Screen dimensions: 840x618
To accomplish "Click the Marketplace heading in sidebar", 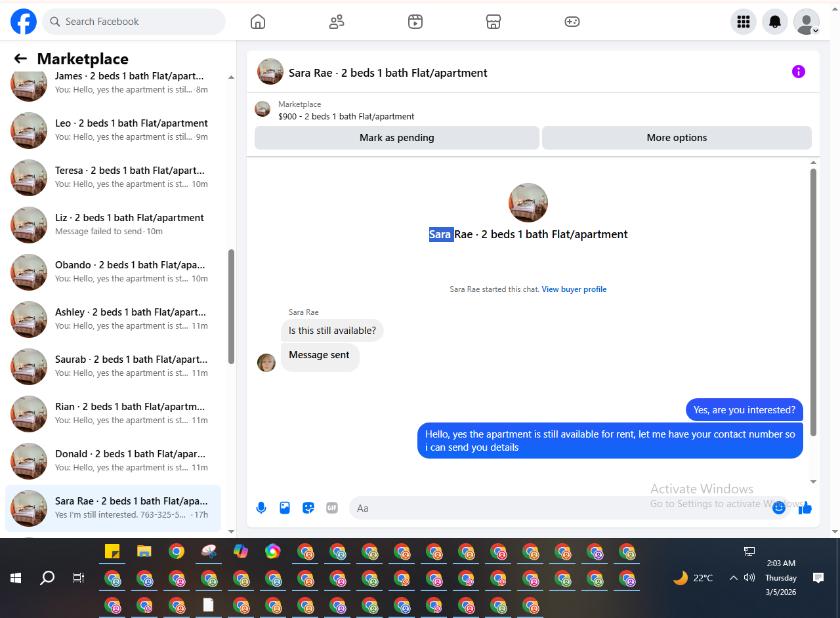I will (x=83, y=58).
